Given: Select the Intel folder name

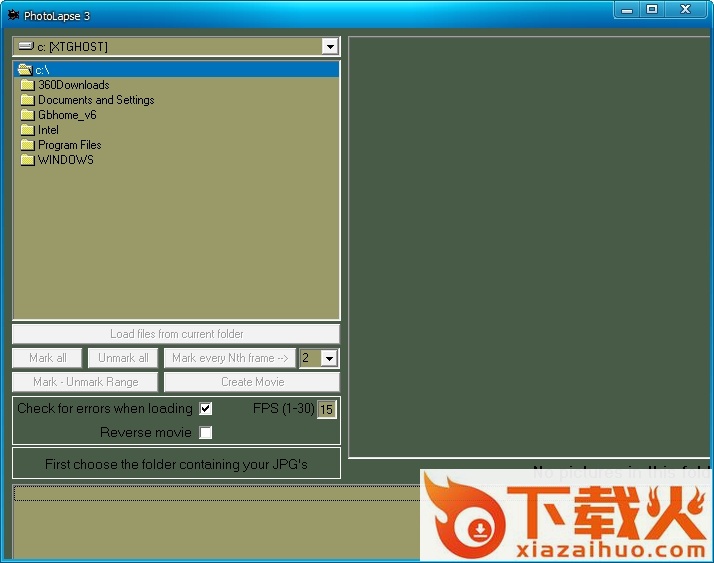Looking at the screenshot, I should 48,130.
